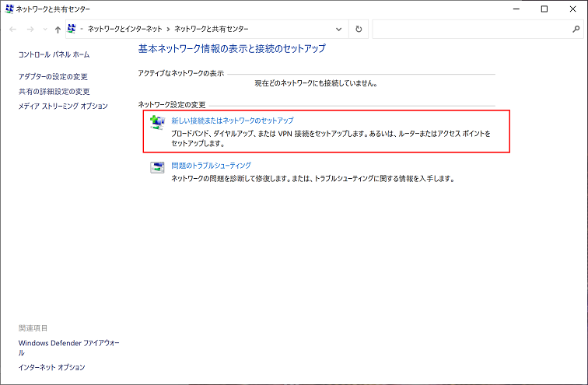Viewport: 588px width, 385px height.
Task: Go up one level with the up arrow
Action: click(58, 29)
